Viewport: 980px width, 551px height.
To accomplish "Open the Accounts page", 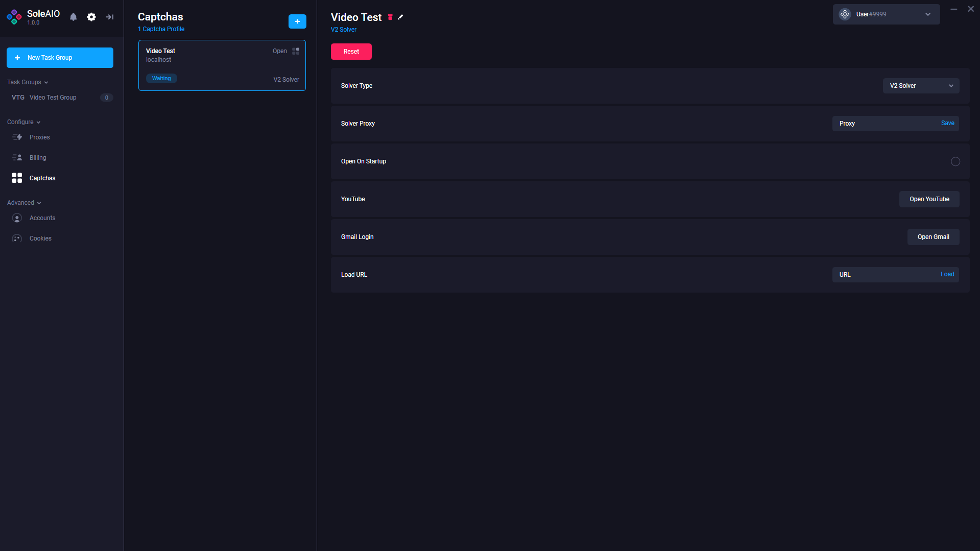I will pos(42,218).
